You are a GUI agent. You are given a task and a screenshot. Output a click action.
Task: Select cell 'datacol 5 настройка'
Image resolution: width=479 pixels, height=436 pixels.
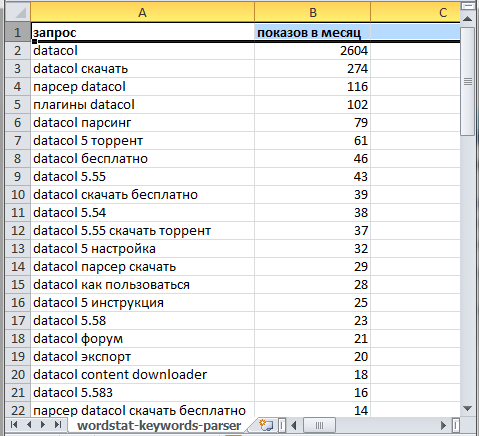pos(142,249)
